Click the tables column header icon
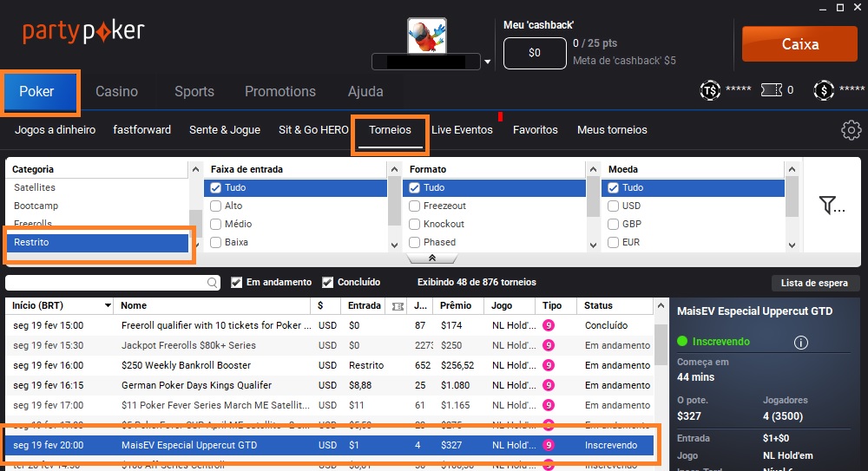Image resolution: width=868 pixels, height=471 pixels. (398, 306)
